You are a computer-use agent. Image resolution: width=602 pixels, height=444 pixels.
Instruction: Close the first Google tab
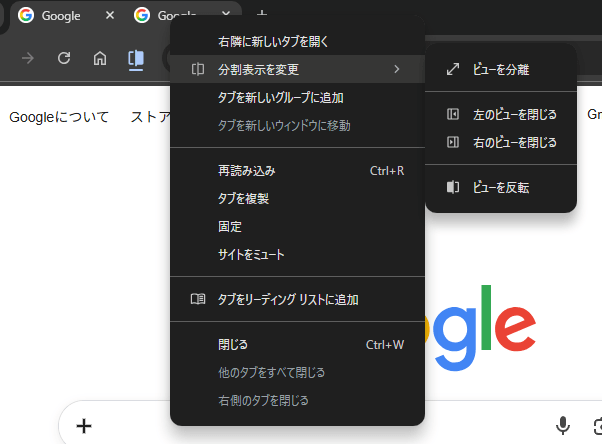click(x=110, y=15)
